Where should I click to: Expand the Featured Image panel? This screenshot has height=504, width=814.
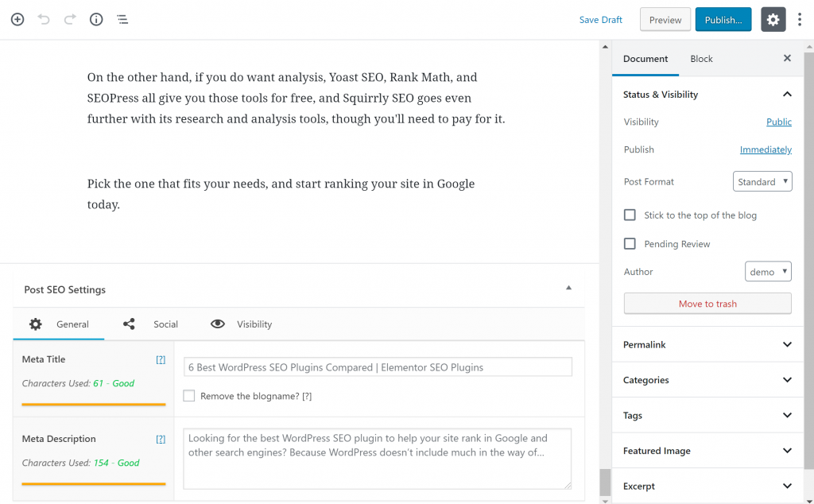[x=707, y=451]
